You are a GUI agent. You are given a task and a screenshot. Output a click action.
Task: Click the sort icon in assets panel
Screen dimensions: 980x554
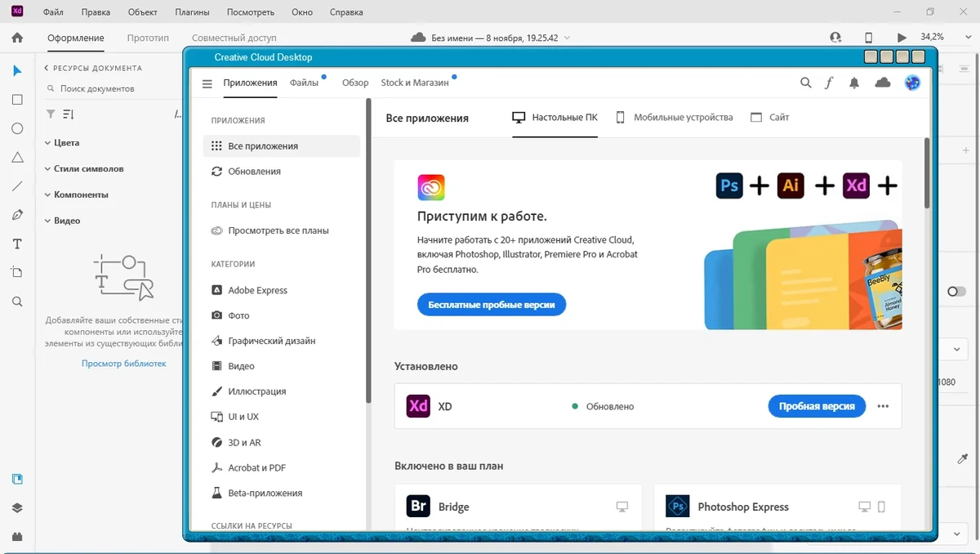[69, 114]
